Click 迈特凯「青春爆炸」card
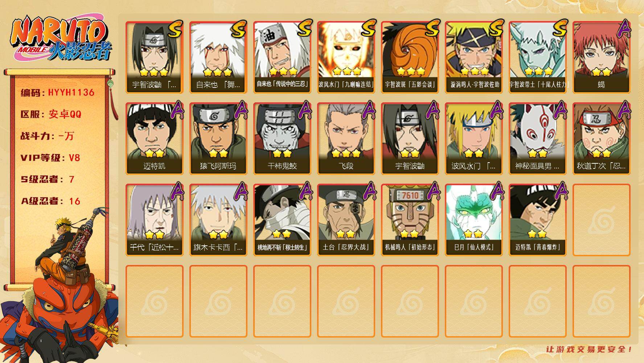 click(537, 220)
